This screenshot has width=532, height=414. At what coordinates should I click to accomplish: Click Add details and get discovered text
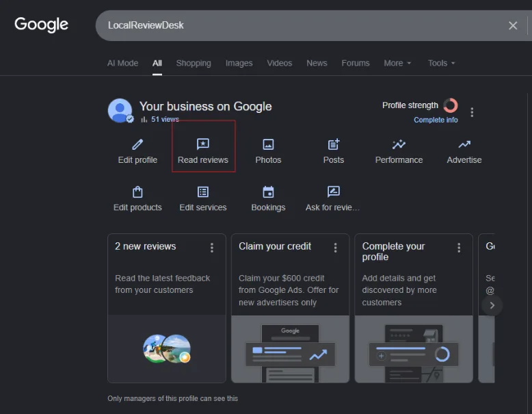399,290
